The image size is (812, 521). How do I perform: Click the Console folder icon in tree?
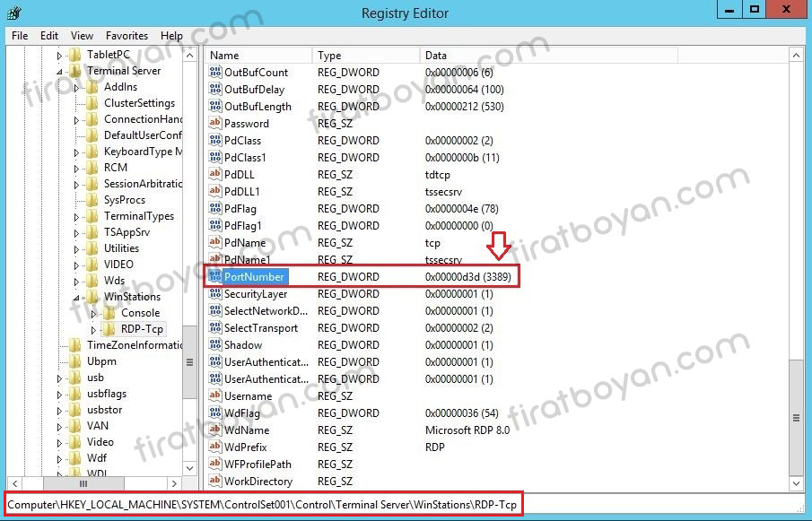pos(109,313)
